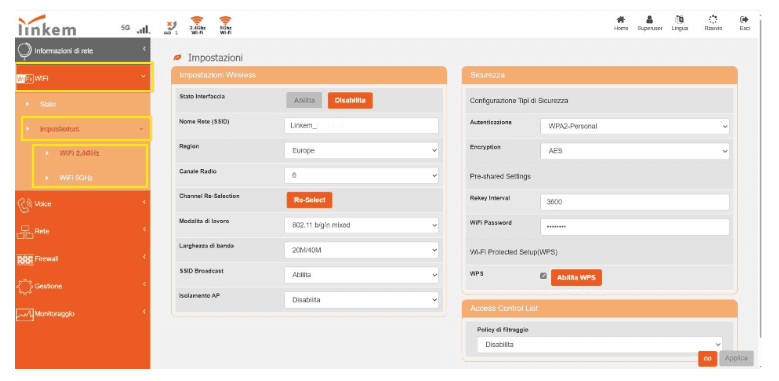779x381 pixels.
Task: Expand the Informazioni di rete menu
Action: click(x=82, y=51)
